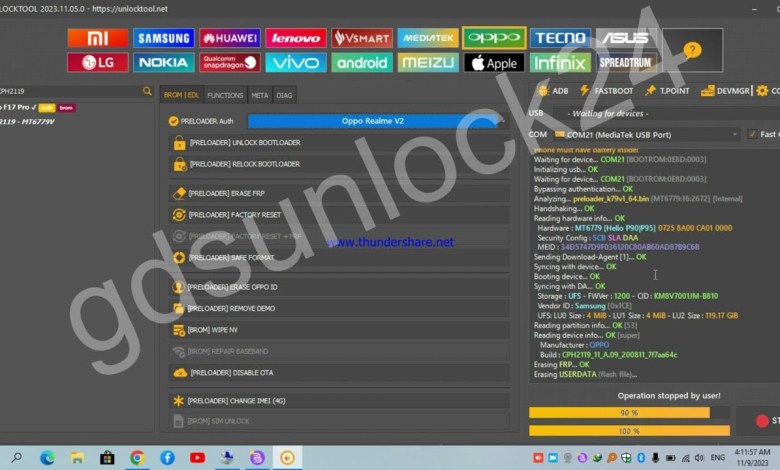This screenshot has height=470, width=780.
Task: Click the search magnifier in model field
Action: [148, 91]
